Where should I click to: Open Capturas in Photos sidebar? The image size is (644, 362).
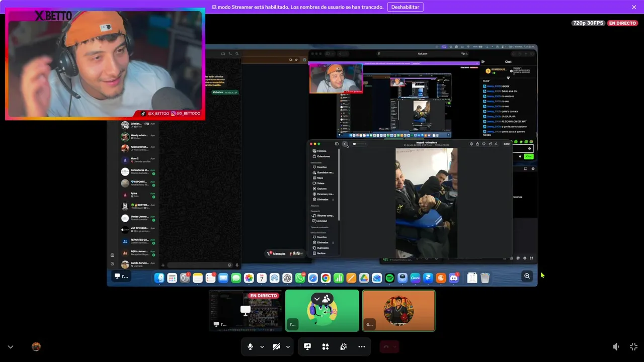click(x=320, y=189)
